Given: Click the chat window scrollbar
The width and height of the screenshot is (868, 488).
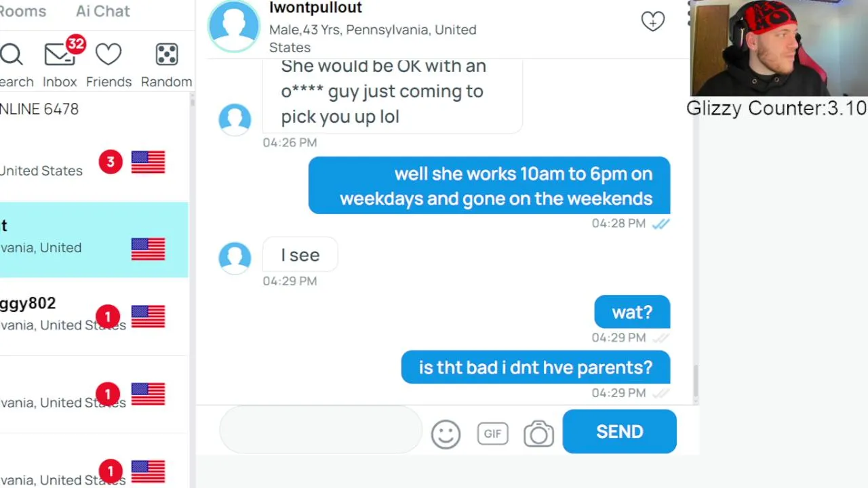Looking at the screenshot, I should (694, 383).
